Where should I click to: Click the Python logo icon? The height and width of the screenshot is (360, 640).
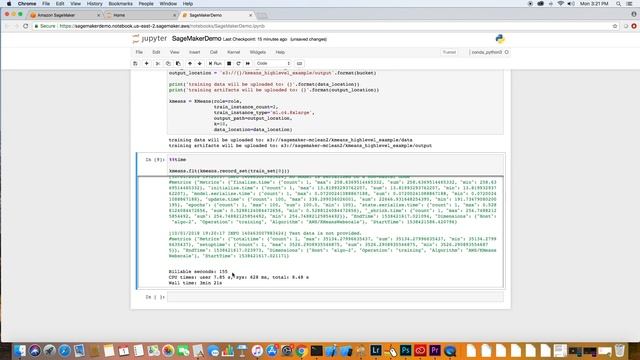(500, 39)
